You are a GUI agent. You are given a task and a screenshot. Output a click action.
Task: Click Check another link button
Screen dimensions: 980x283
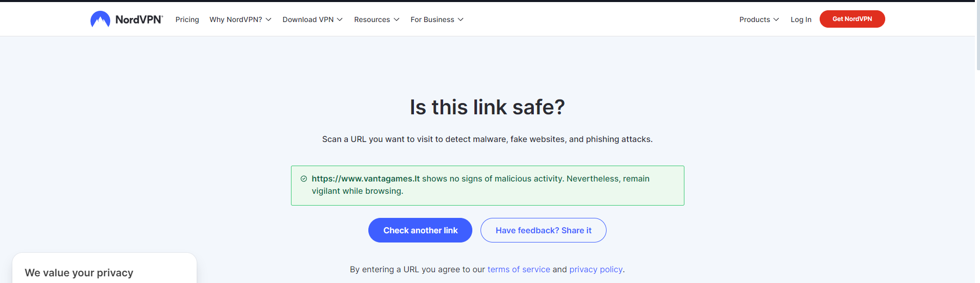point(420,230)
